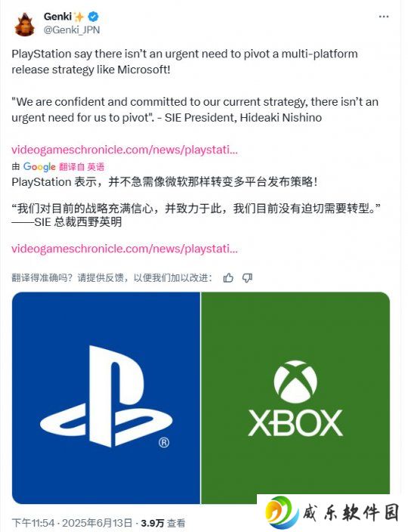Open the Genki display name
408x532 pixels.
pos(57,17)
